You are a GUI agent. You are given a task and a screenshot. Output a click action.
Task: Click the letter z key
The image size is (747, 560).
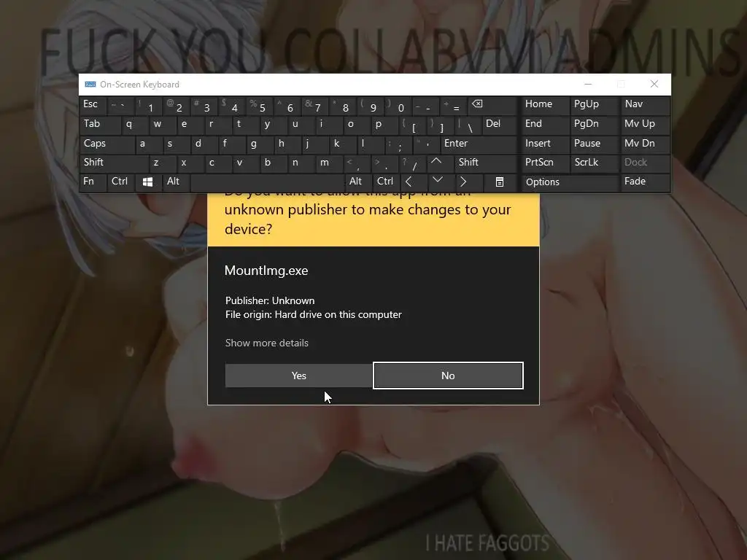tap(162, 163)
